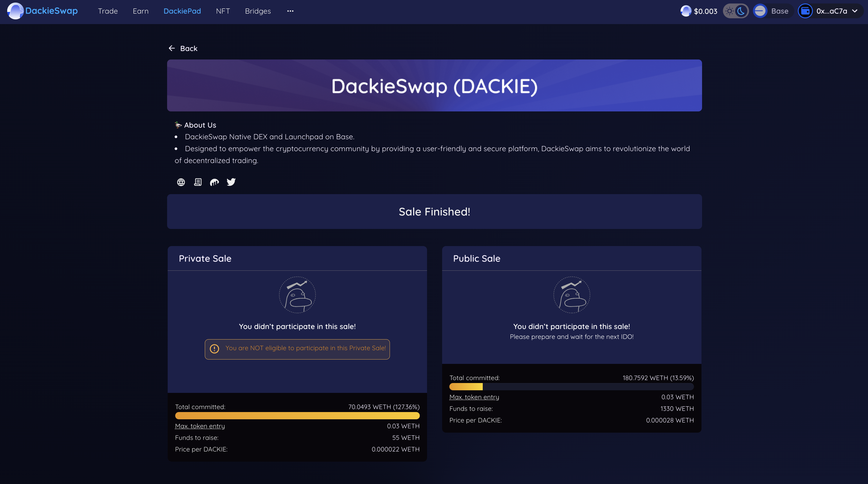The image size is (868, 484).
Task: Switch to light mode sun icon
Action: click(x=730, y=11)
